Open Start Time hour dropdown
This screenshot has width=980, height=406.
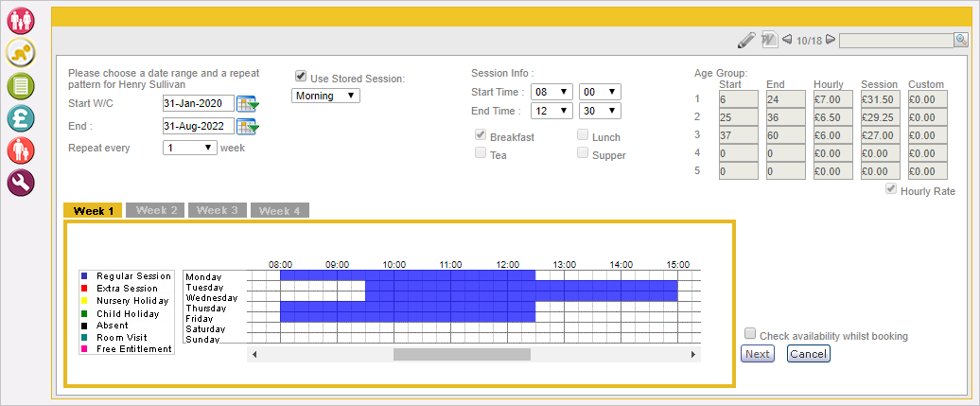tap(551, 92)
